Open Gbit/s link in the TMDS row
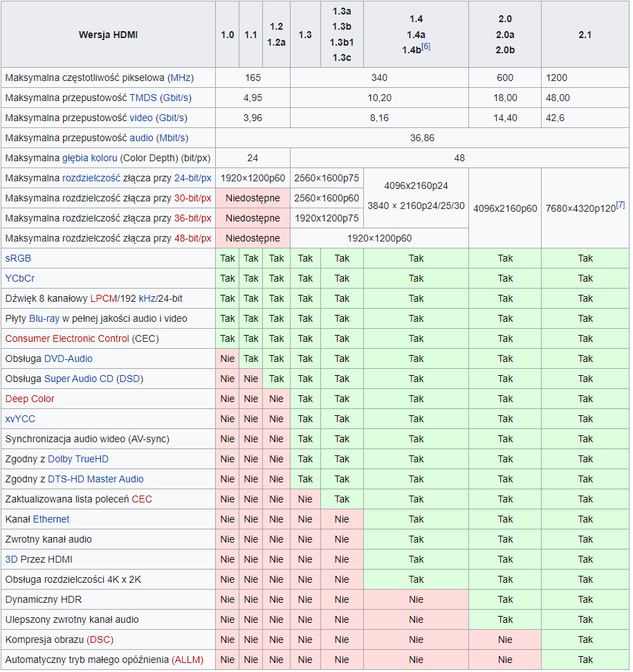This screenshot has width=633, height=672. 176,98
